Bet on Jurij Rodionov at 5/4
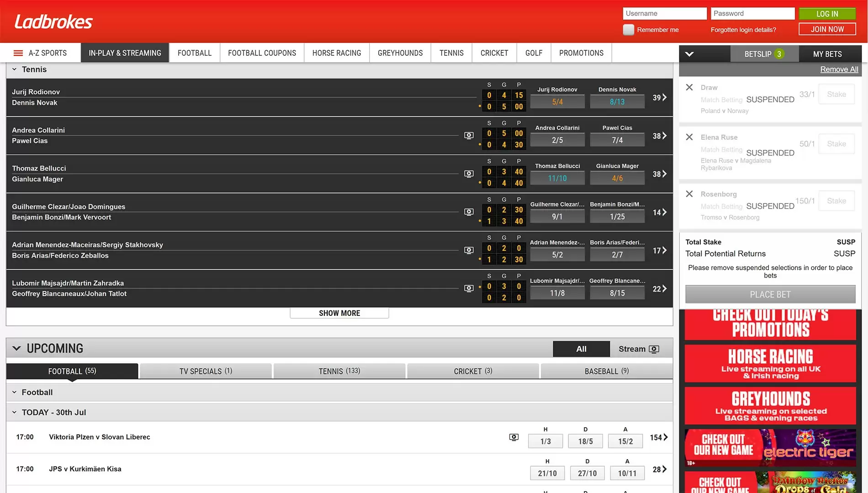Image resolution: width=868 pixels, height=493 pixels. pyautogui.click(x=557, y=102)
